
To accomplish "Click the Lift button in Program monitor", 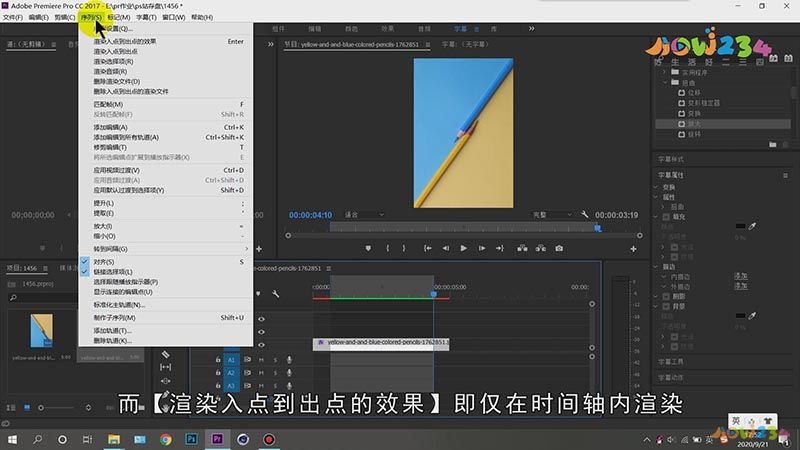I will pyautogui.click(x=522, y=248).
